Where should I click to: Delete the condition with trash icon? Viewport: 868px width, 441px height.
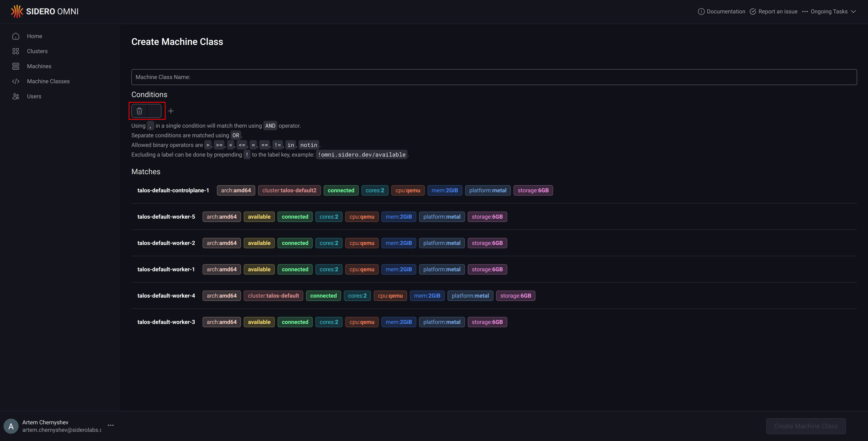pos(140,111)
